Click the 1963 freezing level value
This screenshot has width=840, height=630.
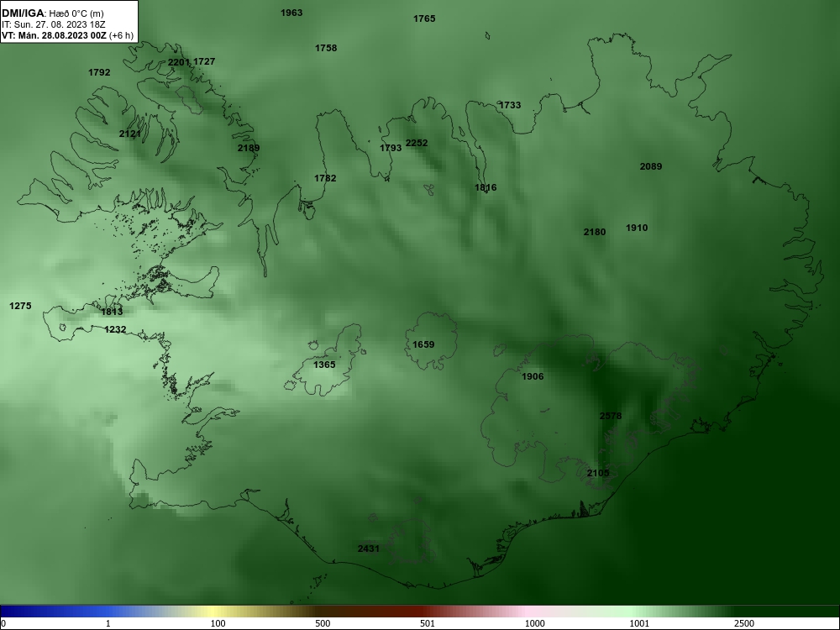291,13
